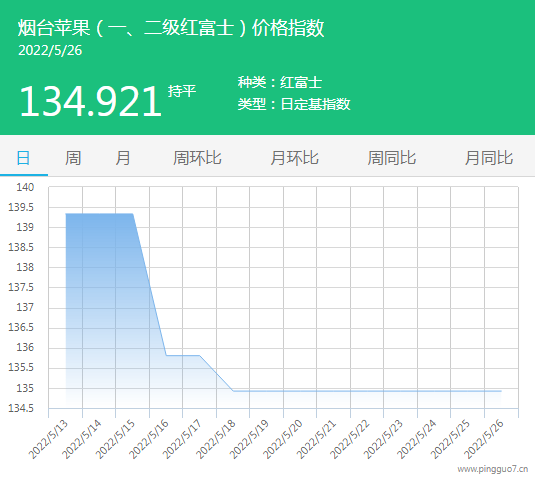
Task: Click the 134.921 index value
Action: pyautogui.click(x=90, y=101)
